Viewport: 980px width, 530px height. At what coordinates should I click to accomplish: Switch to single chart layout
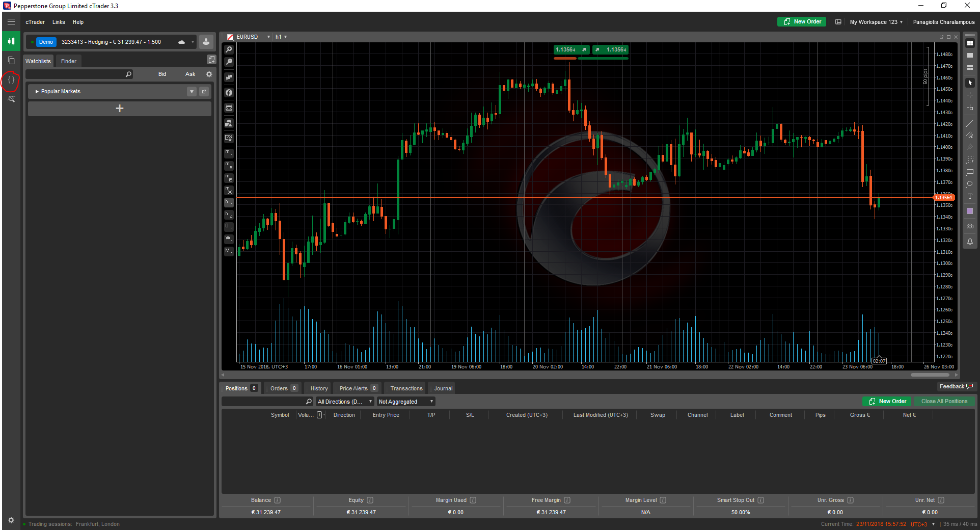[970, 56]
